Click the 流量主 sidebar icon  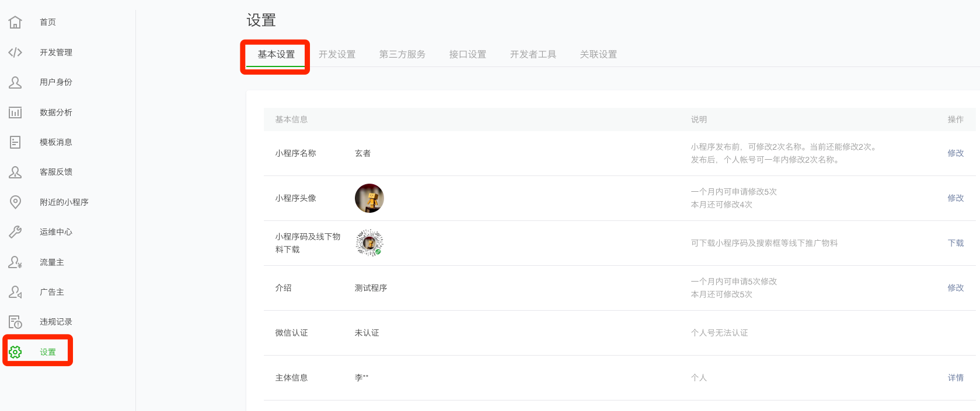(15, 262)
